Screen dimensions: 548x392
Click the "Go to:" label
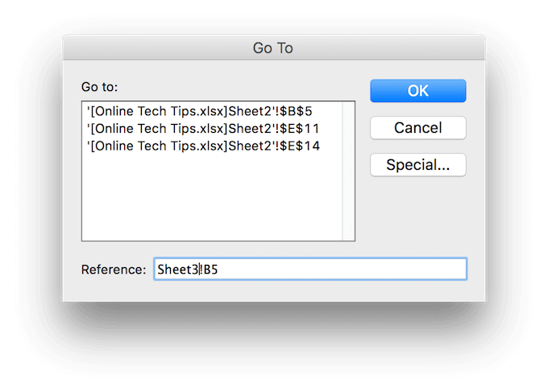(99, 85)
